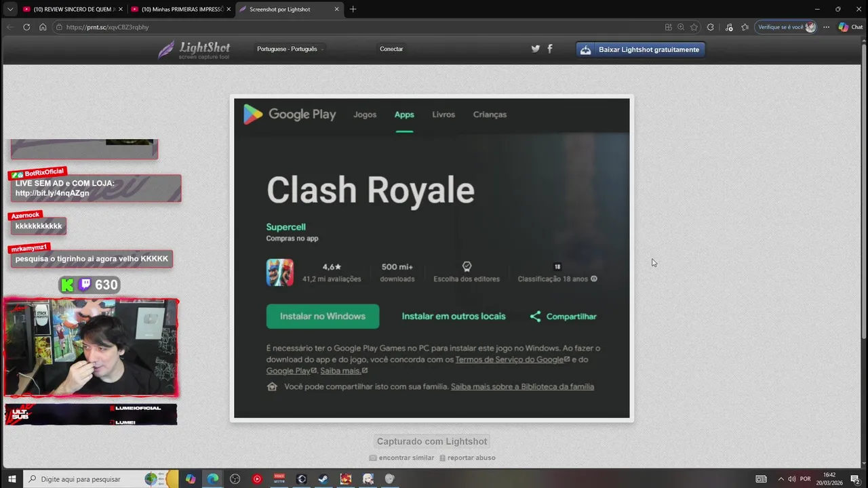Open Steam from the taskbar
Screen dimensions: 868x488
click(x=323, y=479)
